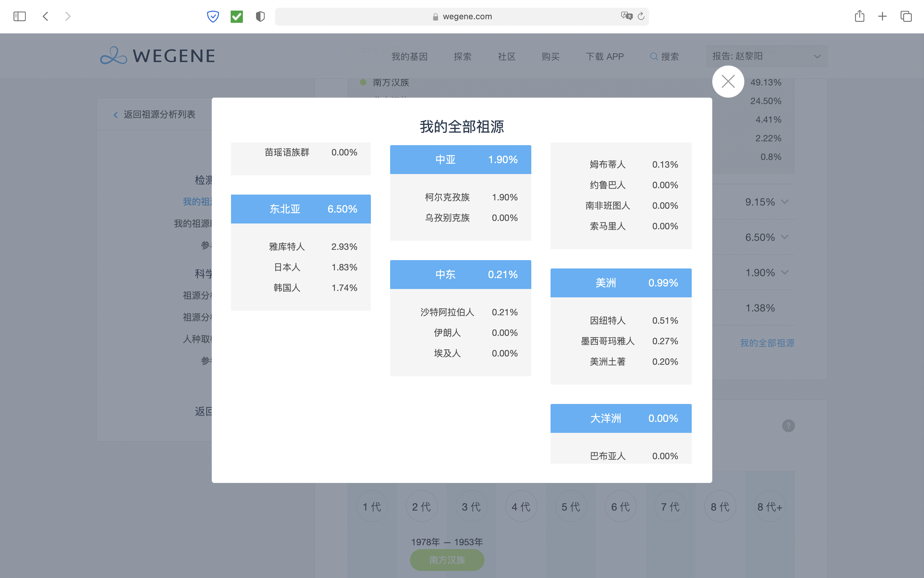The height and width of the screenshot is (578, 924).
Task: Click the WeGene logo
Action: point(157,56)
